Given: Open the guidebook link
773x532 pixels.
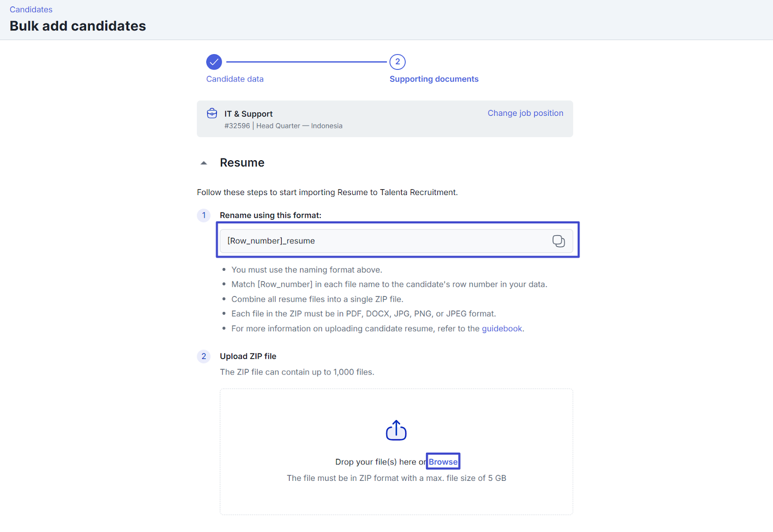Looking at the screenshot, I should [502, 329].
